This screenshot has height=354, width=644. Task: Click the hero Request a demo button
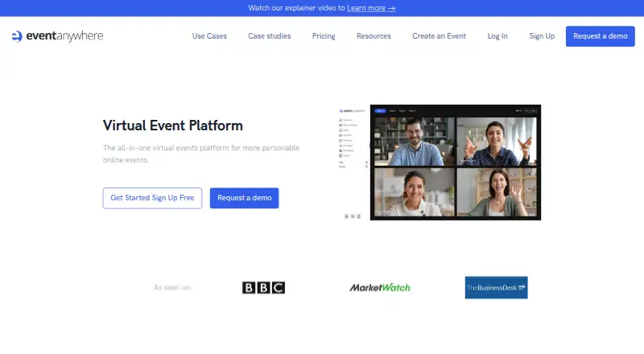[245, 198]
